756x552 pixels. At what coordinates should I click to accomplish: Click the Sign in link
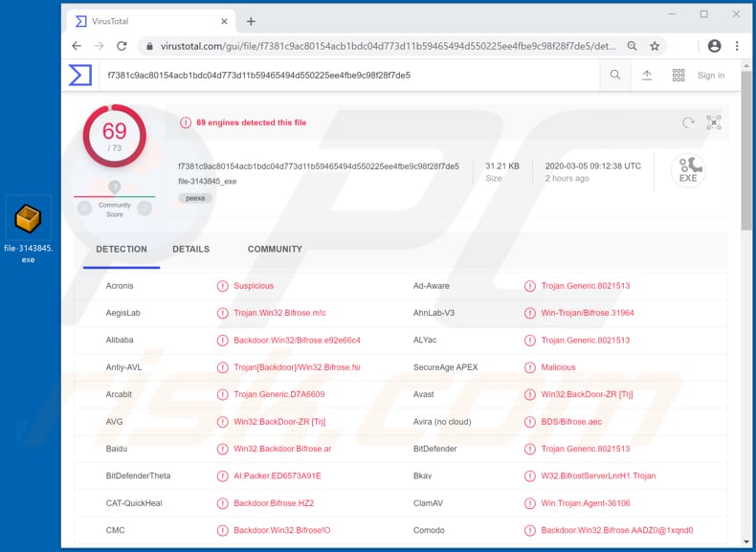point(711,76)
